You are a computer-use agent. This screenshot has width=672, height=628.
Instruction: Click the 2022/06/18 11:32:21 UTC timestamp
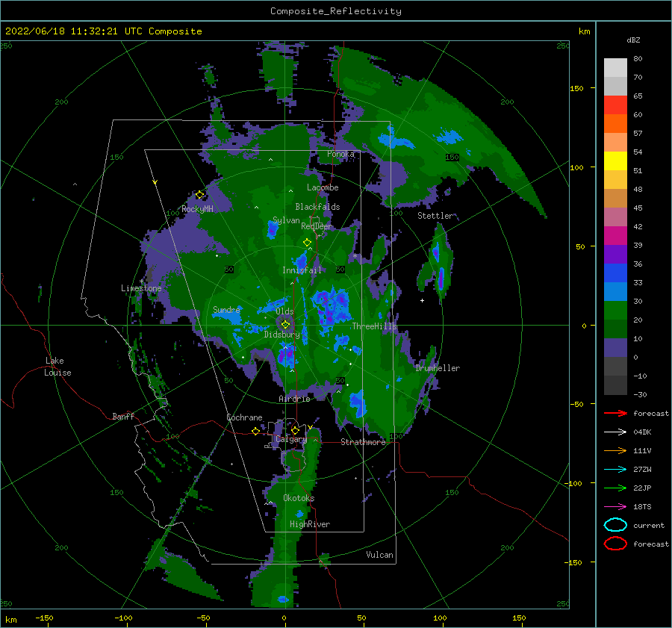(x=103, y=31)
